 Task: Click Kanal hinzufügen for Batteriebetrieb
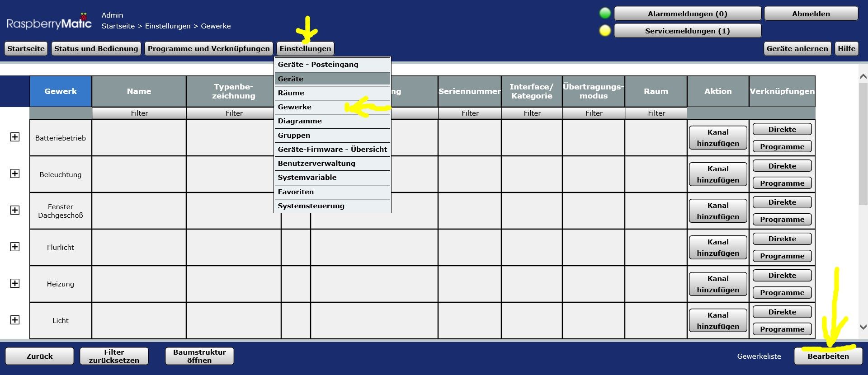pyautogui.click(x=718, y=138)
